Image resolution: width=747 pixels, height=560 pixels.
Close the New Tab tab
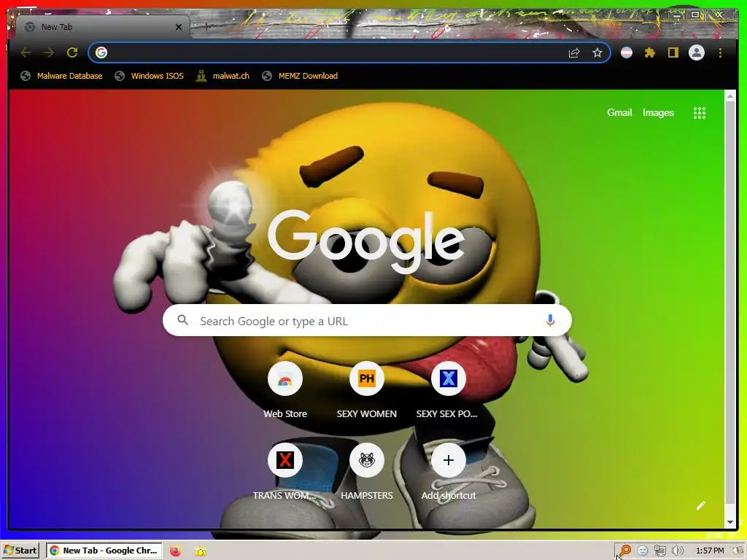[x=179, y=27]
